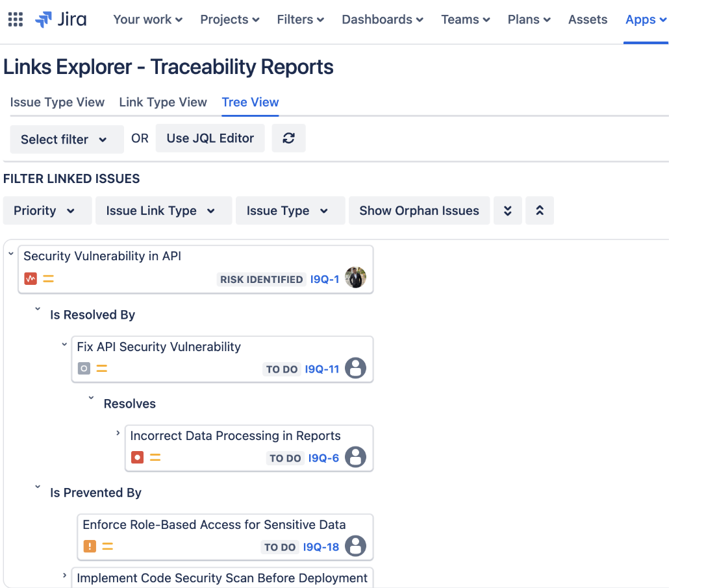Open the Issue Link Type dropdown

click(163, 210)
